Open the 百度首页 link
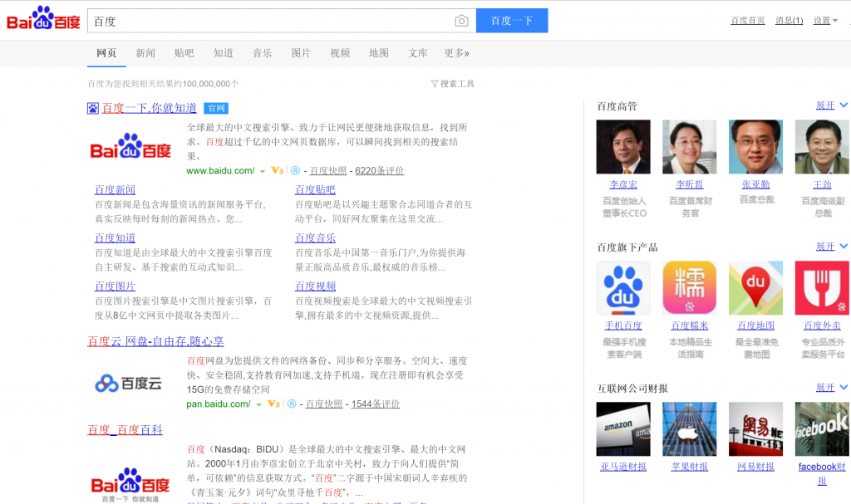 (748, 21)
